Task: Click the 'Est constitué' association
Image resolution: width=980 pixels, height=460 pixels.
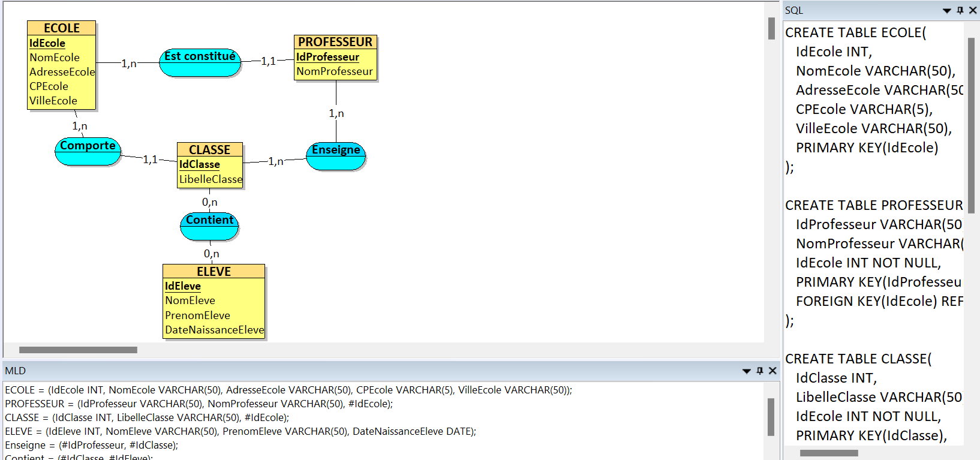Action: (x=200, y=62)
